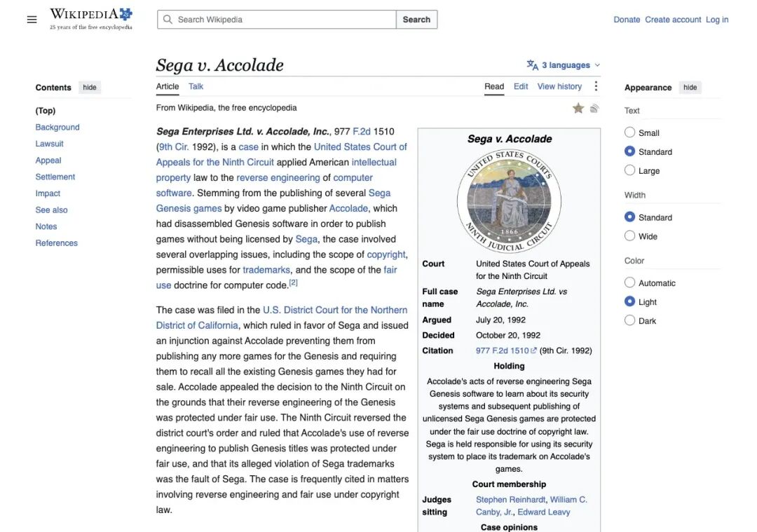The image size is (757, 532).
Task: Click the languages translate icon
Action: (x=532, y=64)
